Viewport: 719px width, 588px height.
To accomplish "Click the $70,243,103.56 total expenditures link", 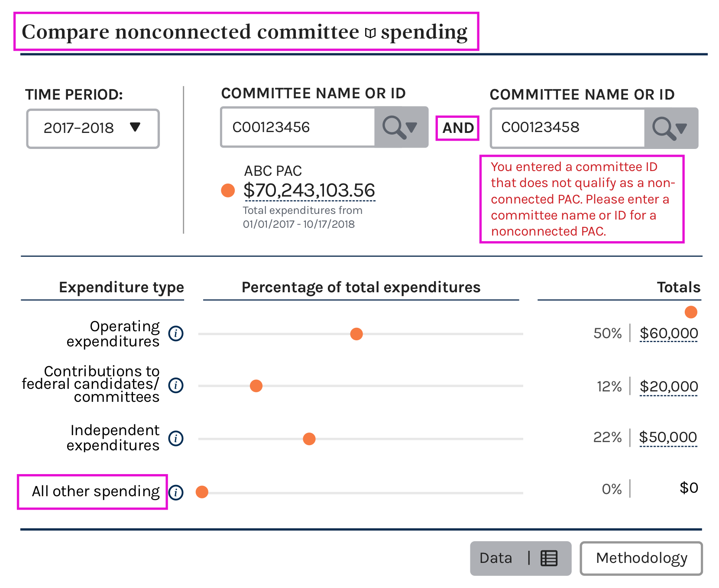I will 309,191.
